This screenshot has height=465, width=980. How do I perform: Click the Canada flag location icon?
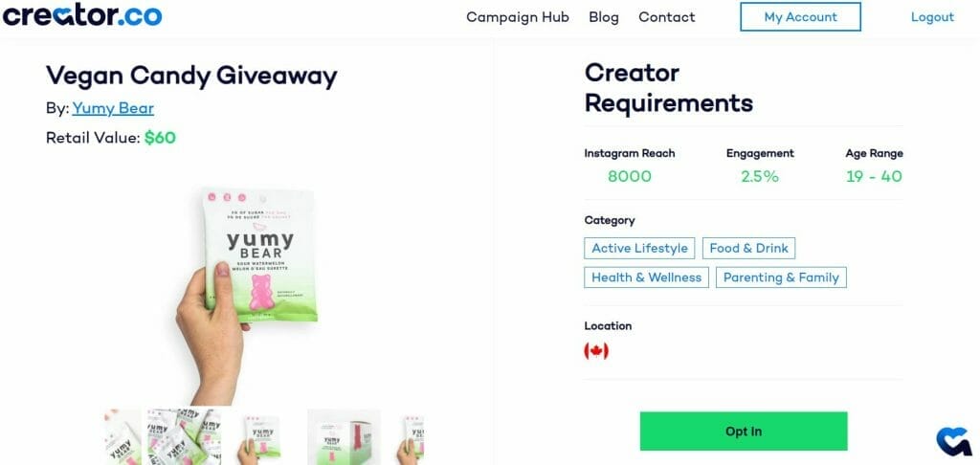(596, 351)
